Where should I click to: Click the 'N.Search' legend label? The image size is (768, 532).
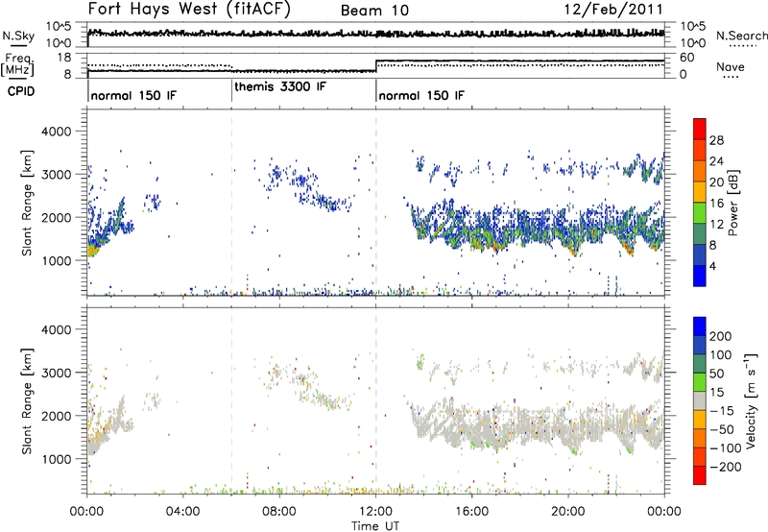tap(742, 36)
